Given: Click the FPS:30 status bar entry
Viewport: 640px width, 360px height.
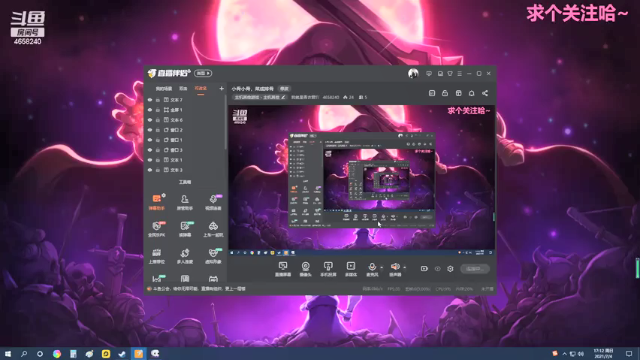Looking at the screenshot, I should [393, 289].
